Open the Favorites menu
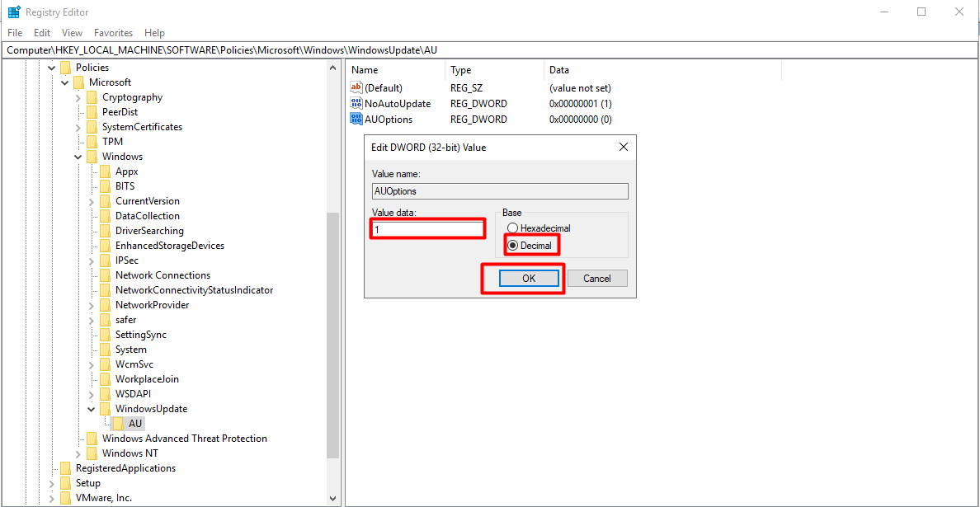The width and height of the screenshot is (980, 507). (x=113, y=33)
